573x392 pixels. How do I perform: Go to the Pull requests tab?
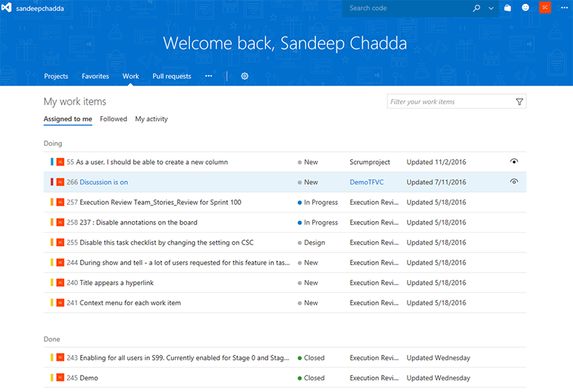(172, 76)
